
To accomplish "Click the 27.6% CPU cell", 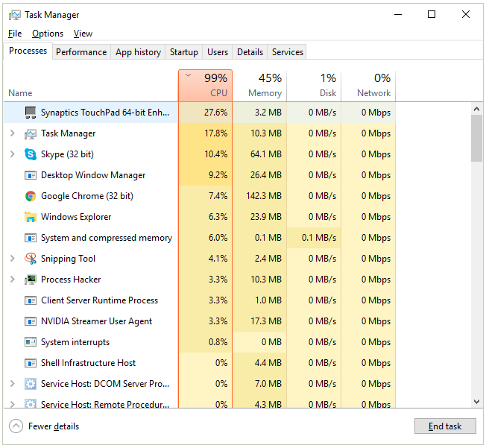I will click(x=205, y=113).
